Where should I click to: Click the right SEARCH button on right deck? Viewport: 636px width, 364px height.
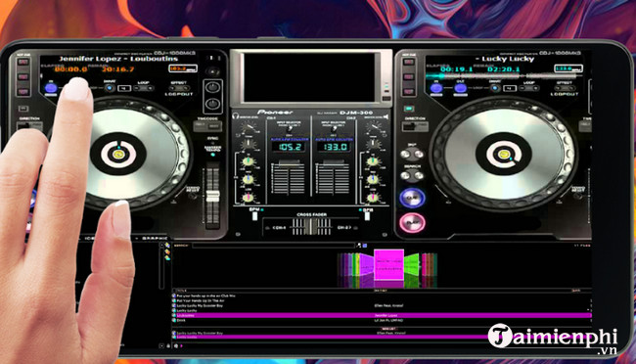tap(418, 176)
